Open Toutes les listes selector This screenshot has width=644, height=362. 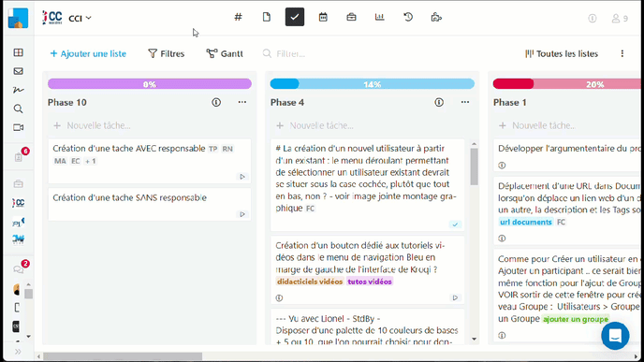coord(562,53)
